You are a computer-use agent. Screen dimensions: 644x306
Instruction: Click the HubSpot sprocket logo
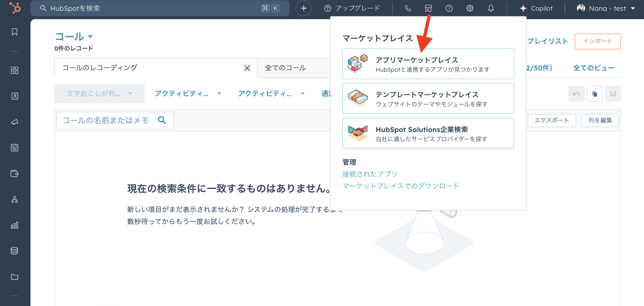[15, 8]
